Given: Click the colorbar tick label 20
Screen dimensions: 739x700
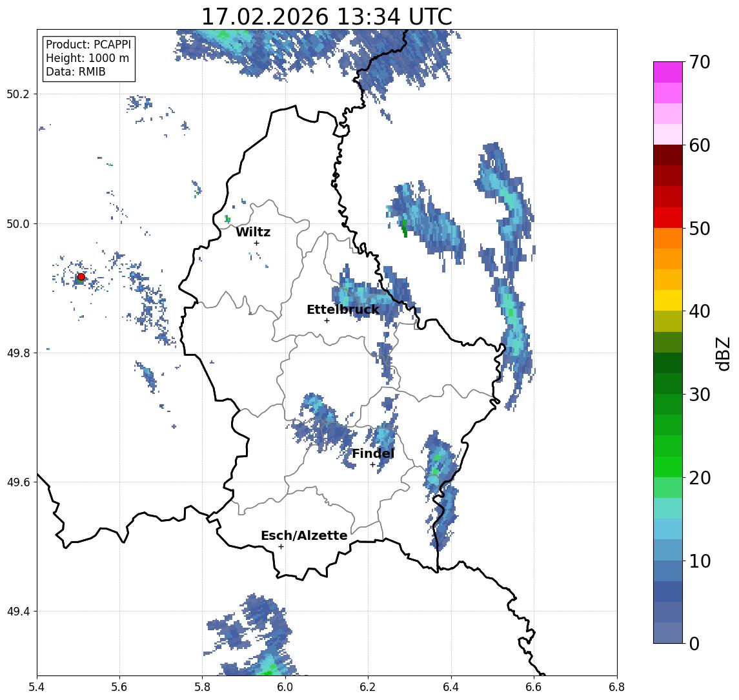Looking at the screenshot, I should point(700,478).
